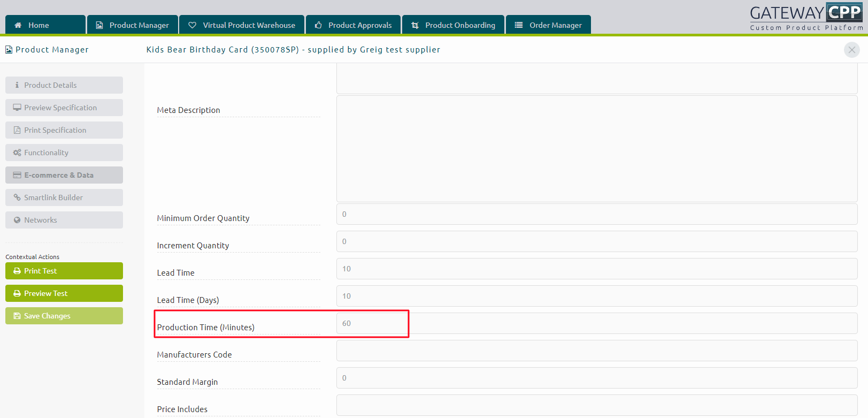The width and height of the screenshot is (868, 418).
Task: Click the printer icon on Print Test
Action: point(17,271)
